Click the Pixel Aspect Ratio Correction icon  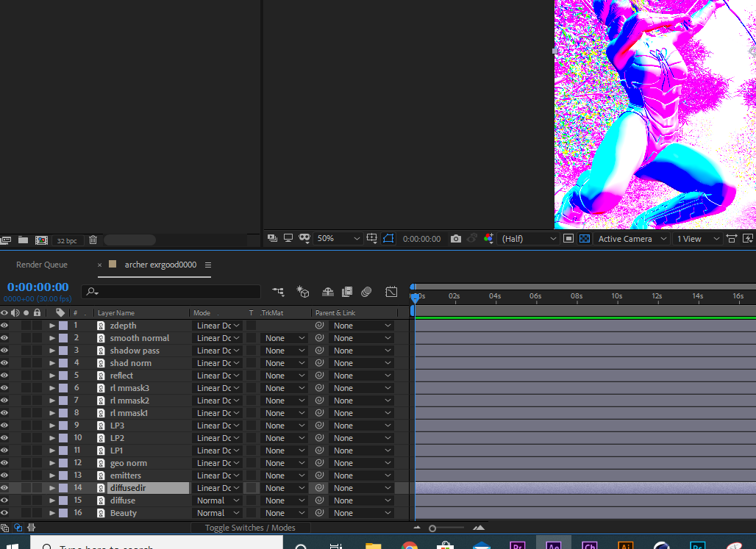click(732, 239)
